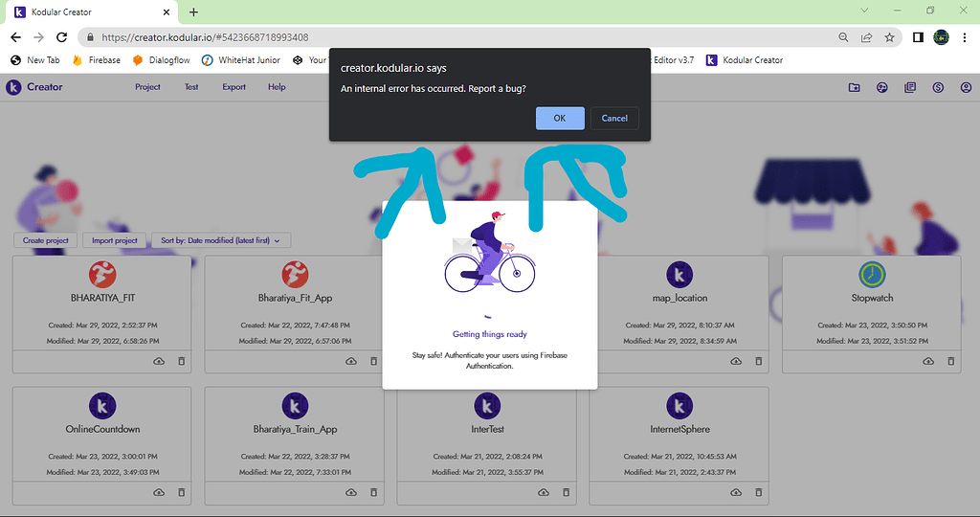This screenshot has height=517, width=980.
Task: Click the tab search chevron
Action: [864, 10]
